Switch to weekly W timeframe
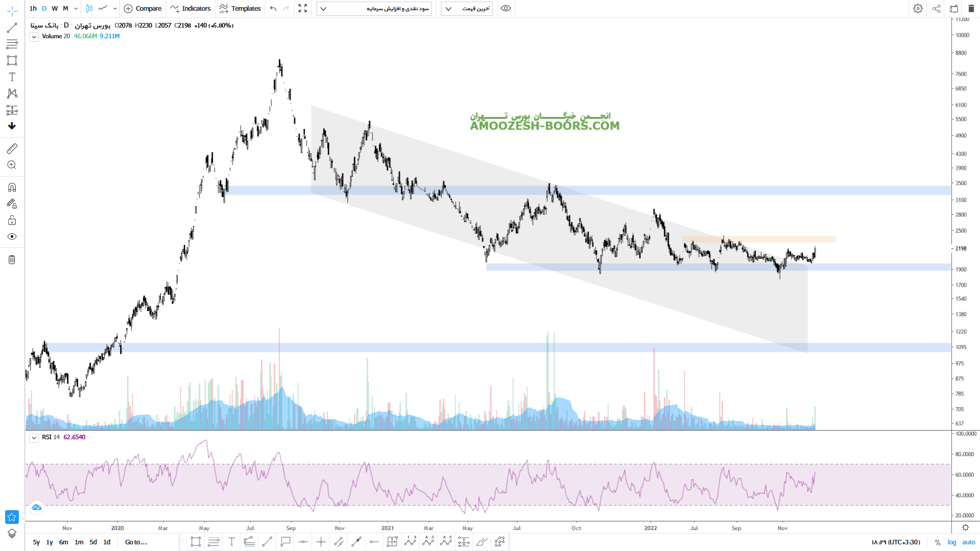The image size is (980, 551). (55, 9)
